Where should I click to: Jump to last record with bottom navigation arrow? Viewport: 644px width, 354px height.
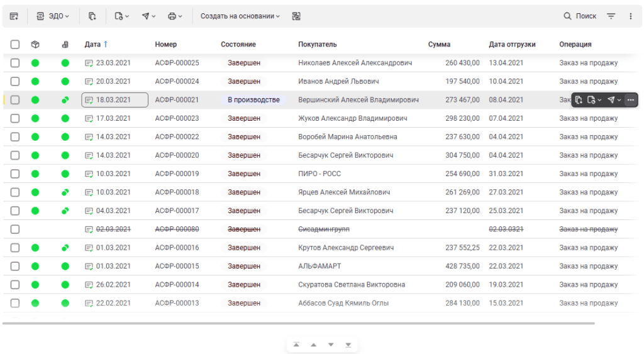(x=348, y=345)
